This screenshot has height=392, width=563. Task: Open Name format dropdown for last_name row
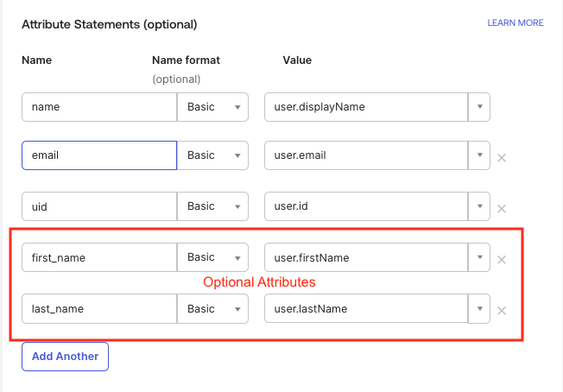pyautogui.click(x=212, y=309)
